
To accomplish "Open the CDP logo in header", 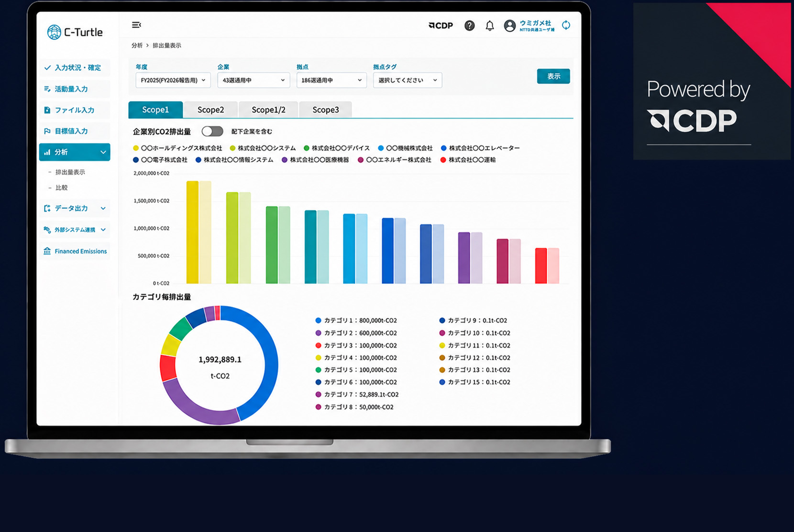I will pyautogui.click(x=441, y=26).
